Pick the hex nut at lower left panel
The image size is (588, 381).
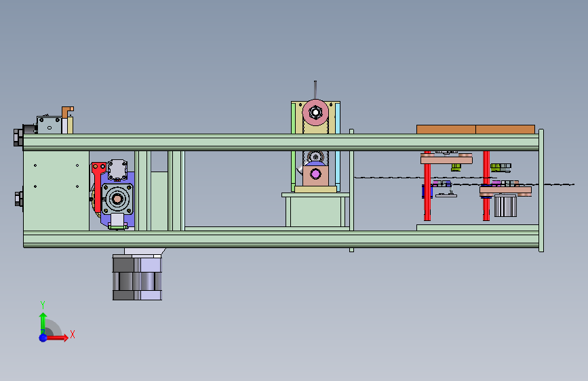(x=19, y=199)
